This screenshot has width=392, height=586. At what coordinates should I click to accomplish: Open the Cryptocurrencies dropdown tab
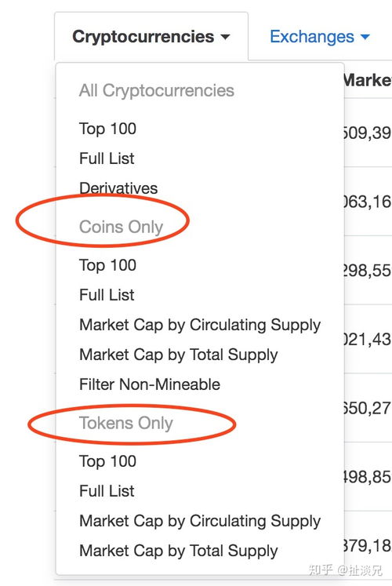tap(151, 37)
